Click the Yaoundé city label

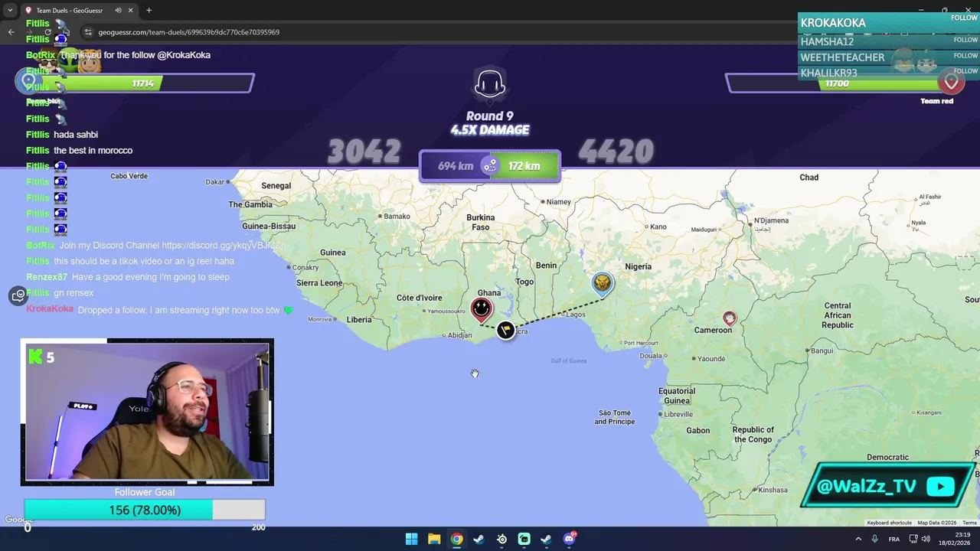click(x=711, y=358)
